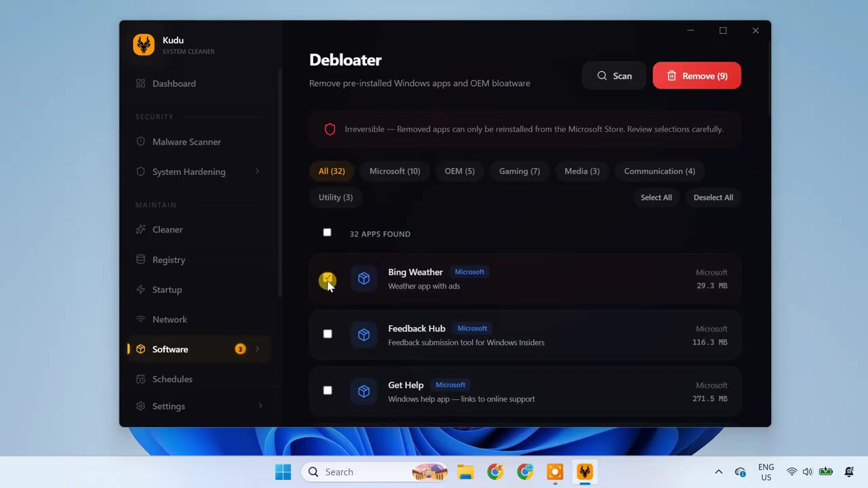Show hidden icons in the system tray
868x488 pixels.
(719, 472)
